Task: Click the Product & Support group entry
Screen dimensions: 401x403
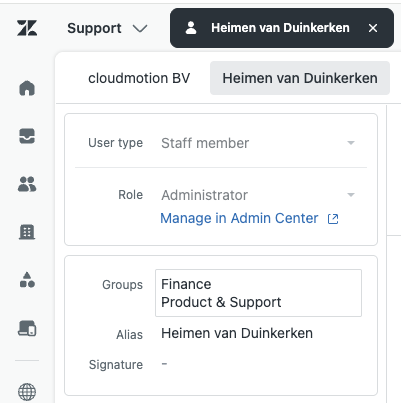Action: (x=221, y=302)
